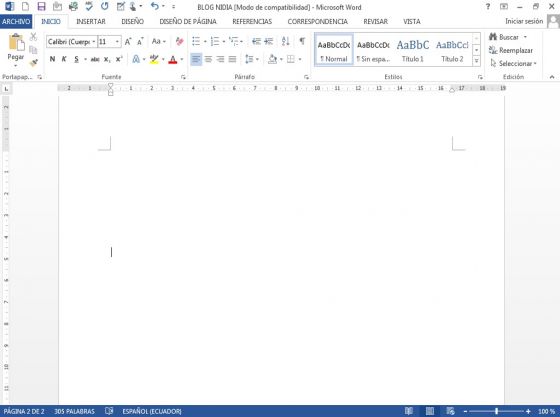Viewport: 560px width, 417px height.
Task: Switch to Read Mode view icon
Action: (409, 411)
